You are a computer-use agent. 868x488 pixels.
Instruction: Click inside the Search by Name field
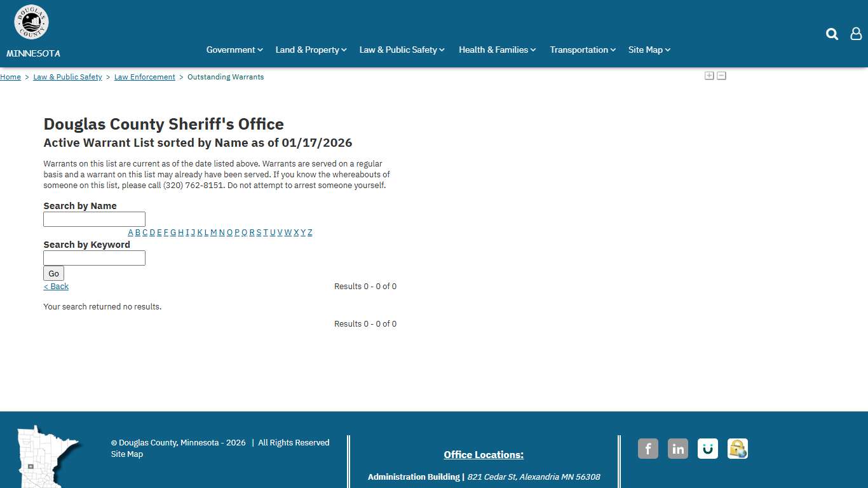coord(94,219)
